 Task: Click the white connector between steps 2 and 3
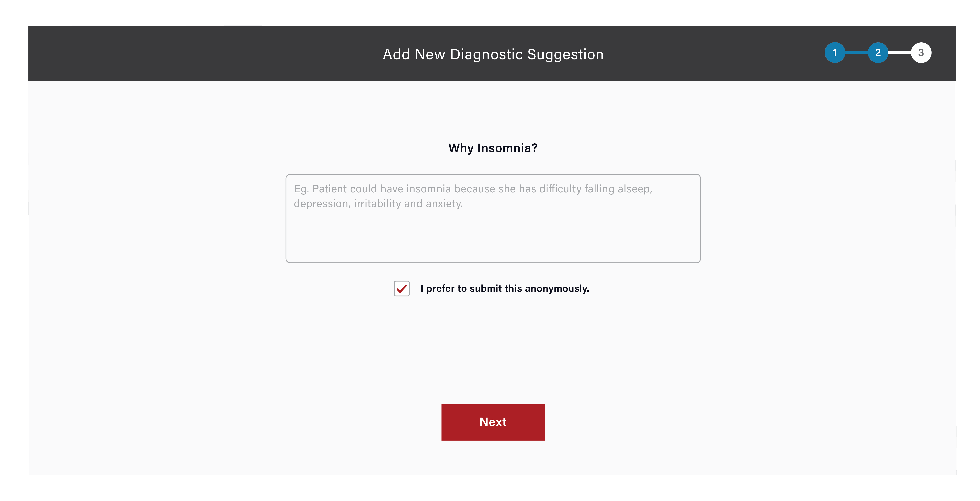pyautogui.click(x=899, y=52)
